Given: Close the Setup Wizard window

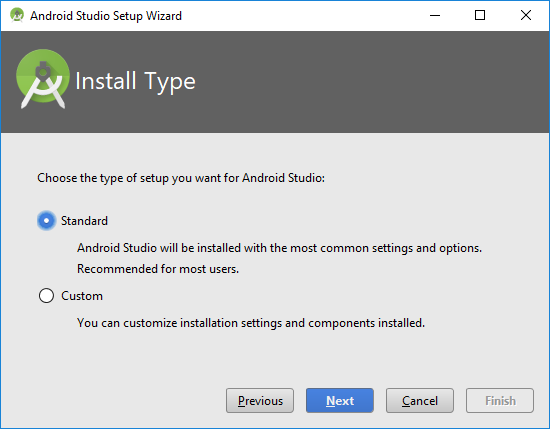Looking at the screenshot, I should pyautogui.click(x=526, y=15).
